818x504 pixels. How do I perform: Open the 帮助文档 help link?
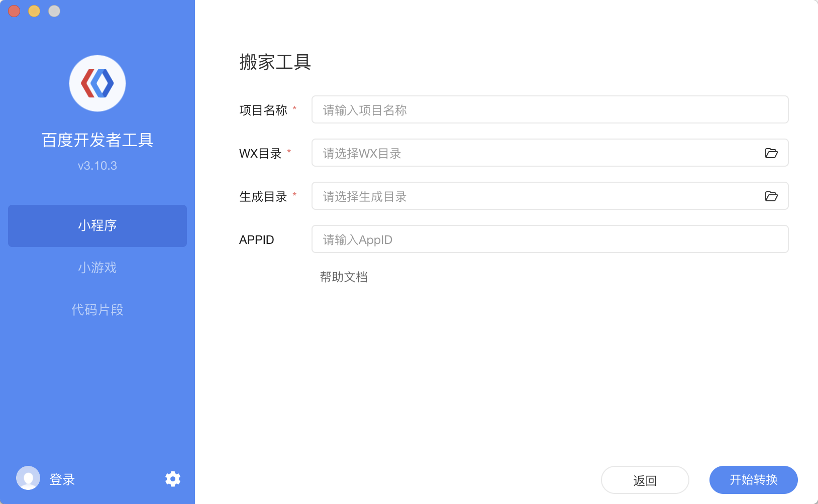344,277
